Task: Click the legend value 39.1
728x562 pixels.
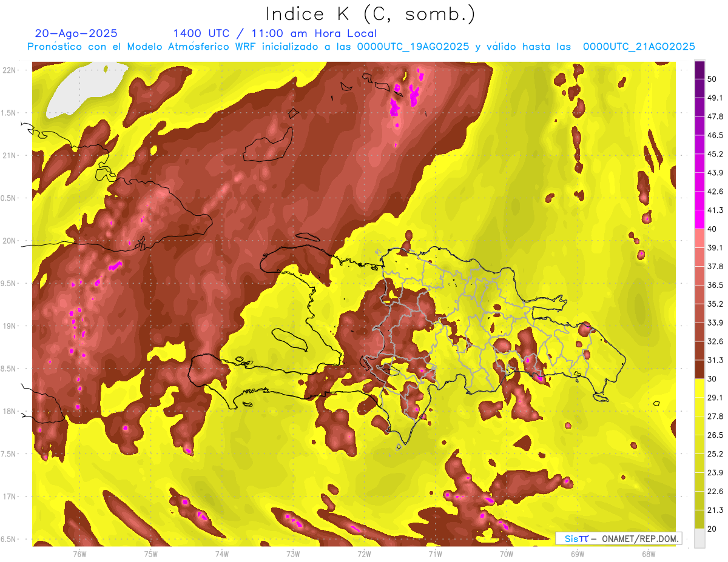Action: [x=715, y=247]
